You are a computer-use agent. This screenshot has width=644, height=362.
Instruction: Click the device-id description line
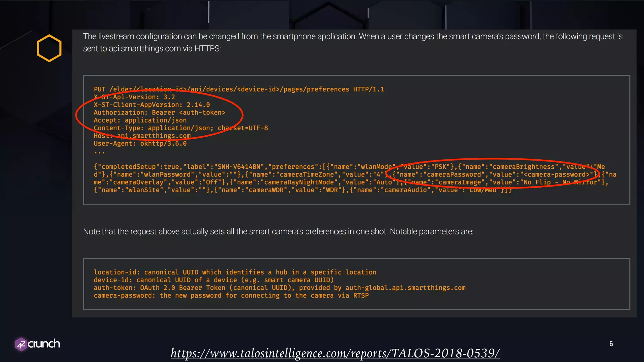[x=214, y=280]
